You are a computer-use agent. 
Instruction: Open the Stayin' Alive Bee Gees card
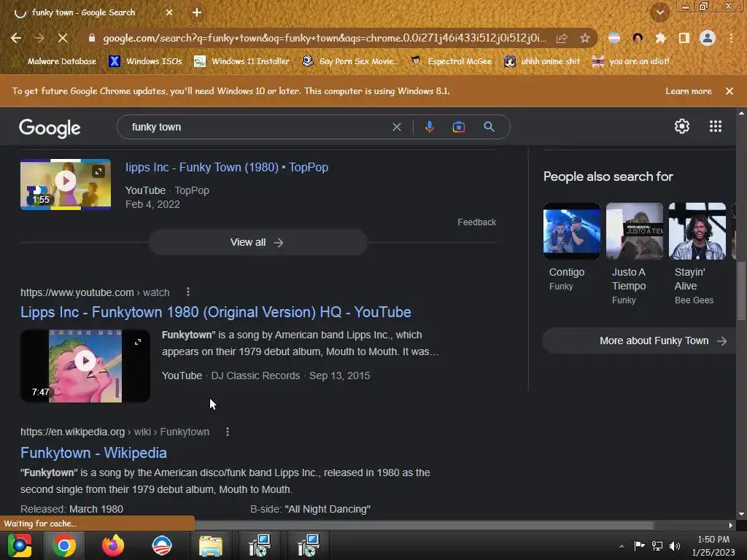[697, 254]
